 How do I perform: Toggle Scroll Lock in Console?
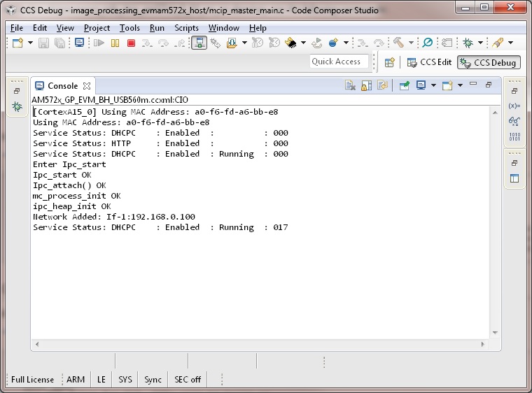[x=367, y=86]
